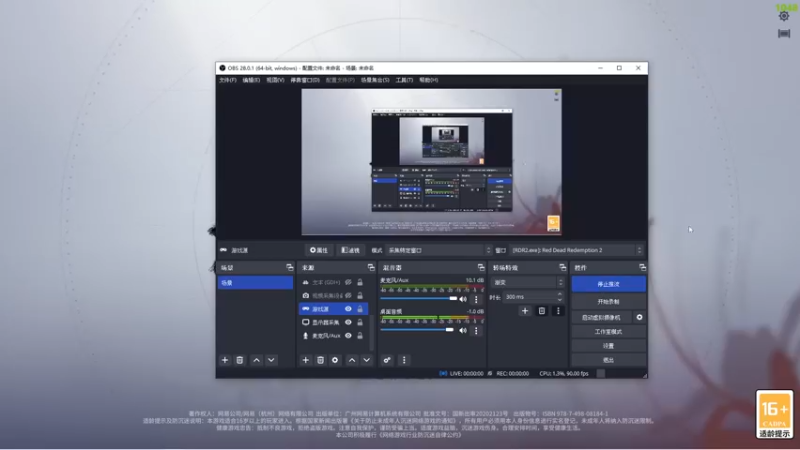This screenshot has height=450, width=800.
Task: Open the 文件(F) menu
Action: pyautogui.click(x=228, y=80)
